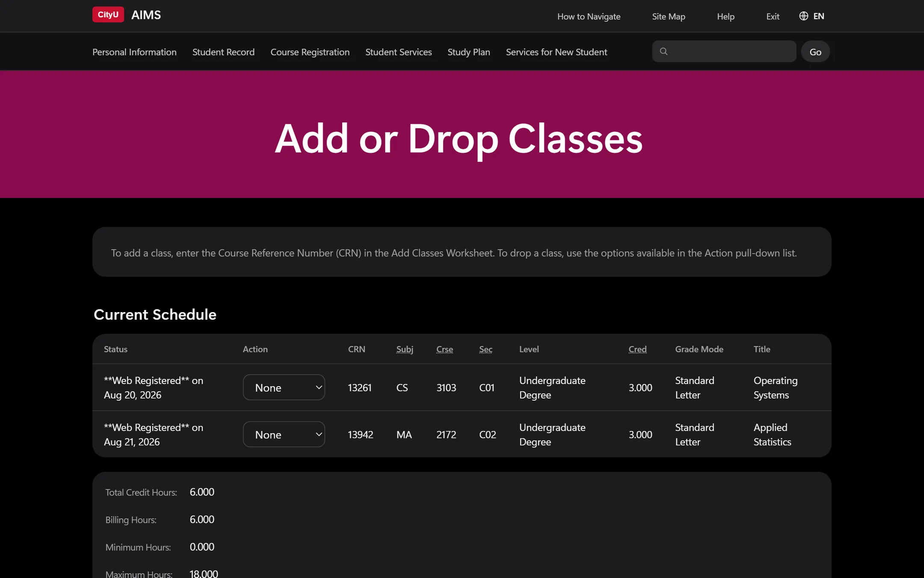The width and height of the screenshot is (924, 578).
Task: Open the Site Map link
Action: click(x=669, y=16)
